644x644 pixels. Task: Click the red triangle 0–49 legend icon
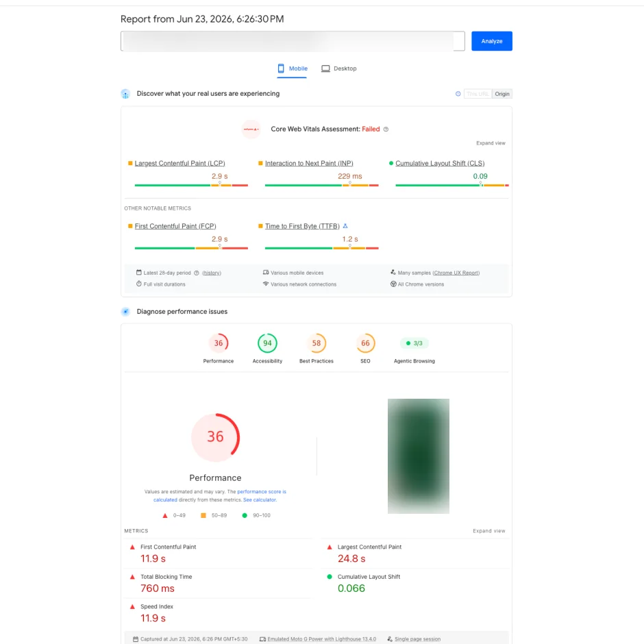point(165,516)
